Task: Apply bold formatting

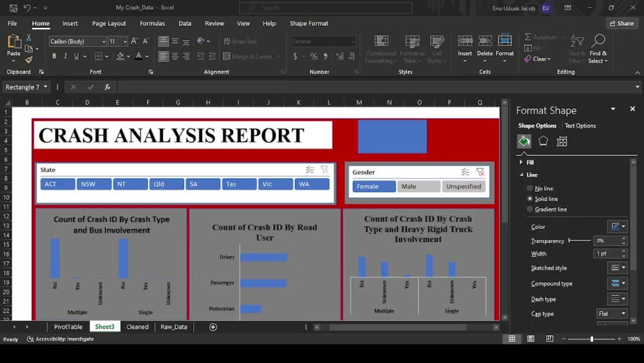Action: tap(54, 56)
